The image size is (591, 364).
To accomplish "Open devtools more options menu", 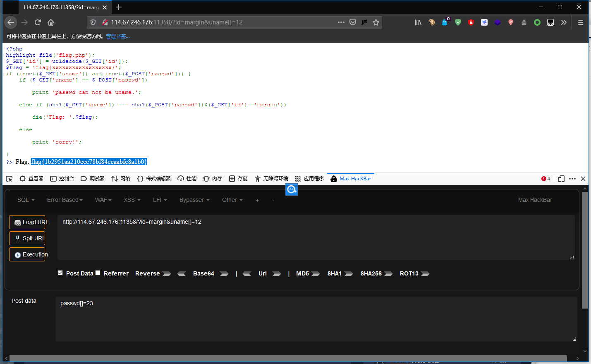I will (x=572, y=179).
